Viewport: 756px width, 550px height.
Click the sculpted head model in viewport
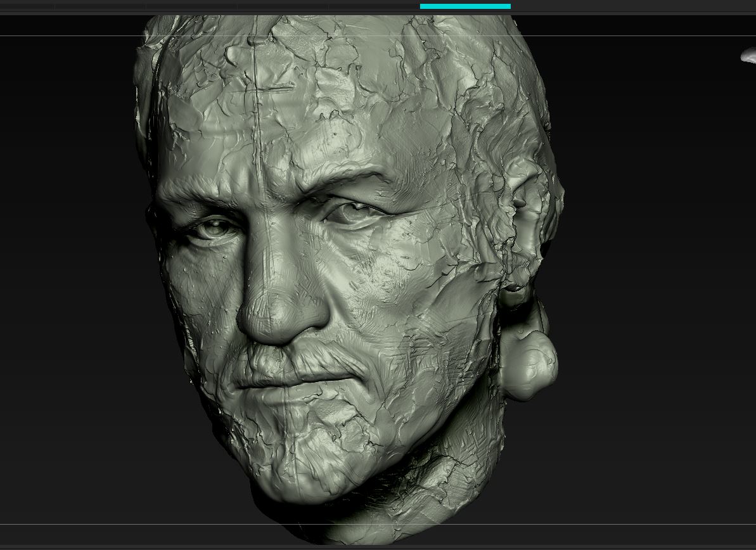pos(348,279)
